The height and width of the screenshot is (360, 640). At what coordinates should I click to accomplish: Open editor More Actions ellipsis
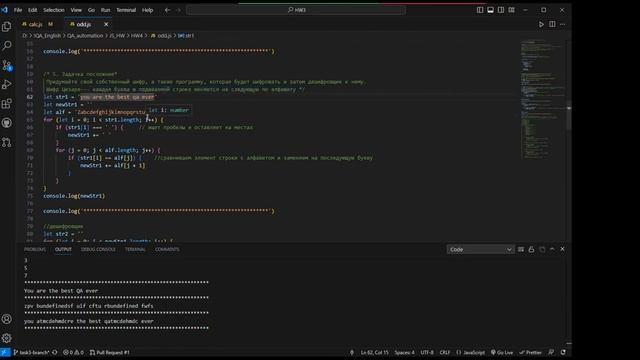click(x=562, y=24)
